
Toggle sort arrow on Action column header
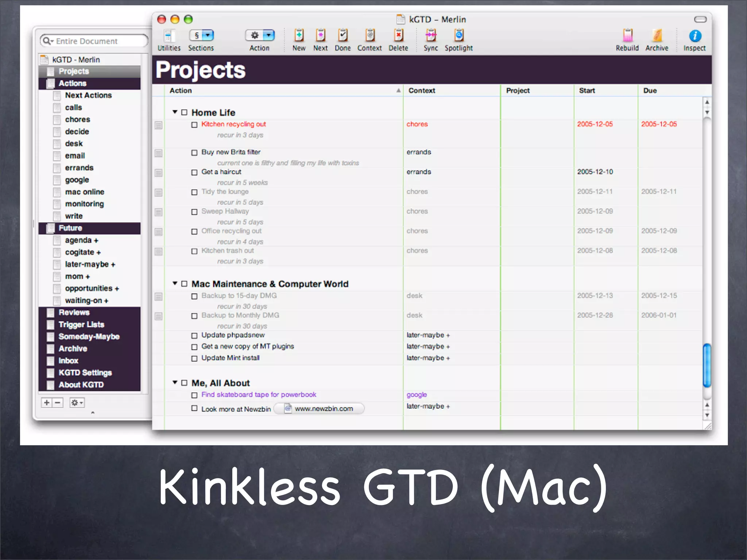click(x=399, y=90)
